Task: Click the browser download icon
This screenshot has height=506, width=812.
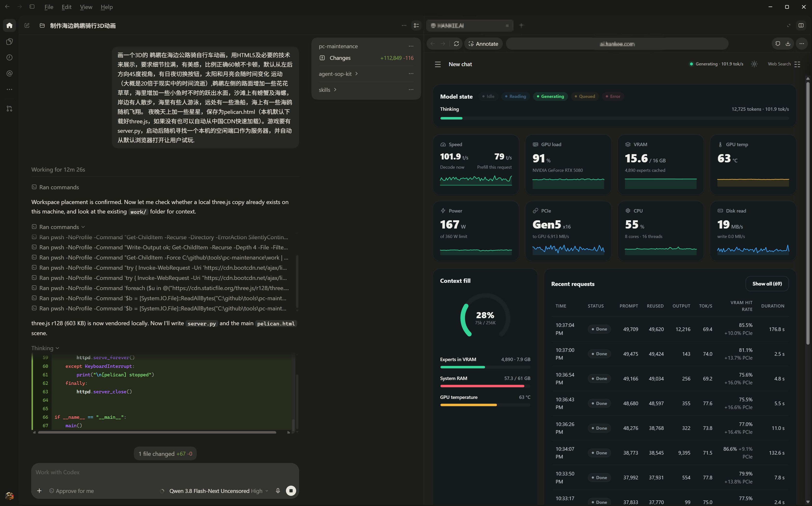Action: pos(788,44)
